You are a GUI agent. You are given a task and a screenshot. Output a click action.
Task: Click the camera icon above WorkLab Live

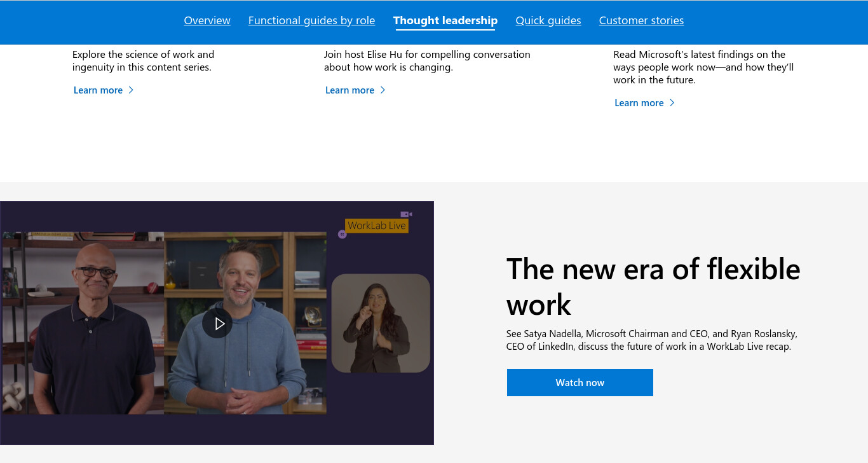pos(406,214)
